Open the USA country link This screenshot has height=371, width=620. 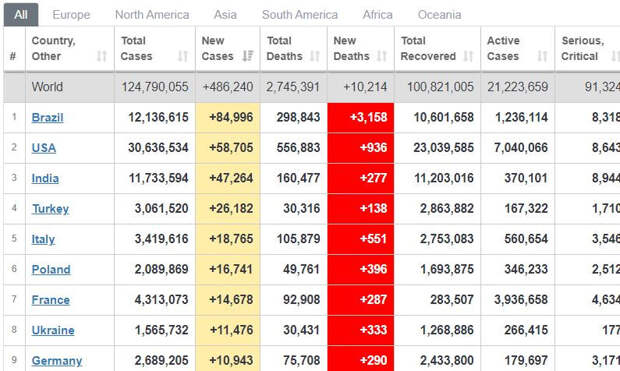[x=43, y=148]
